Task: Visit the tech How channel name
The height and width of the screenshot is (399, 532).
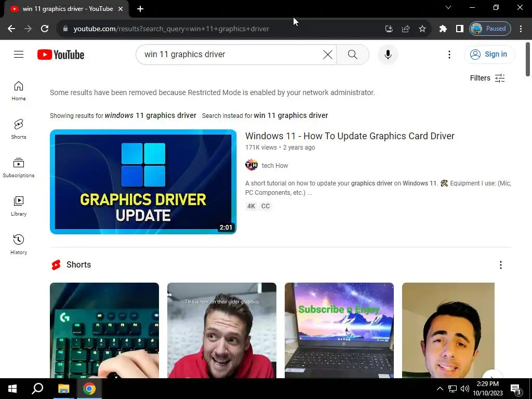Action: (x=275, y=166)
